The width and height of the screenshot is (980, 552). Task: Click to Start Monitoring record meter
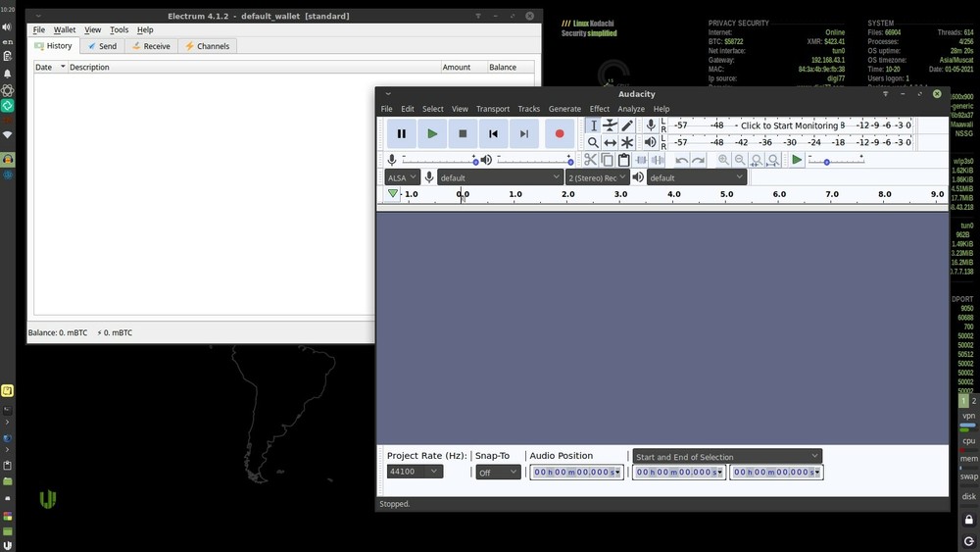(793, 125)
